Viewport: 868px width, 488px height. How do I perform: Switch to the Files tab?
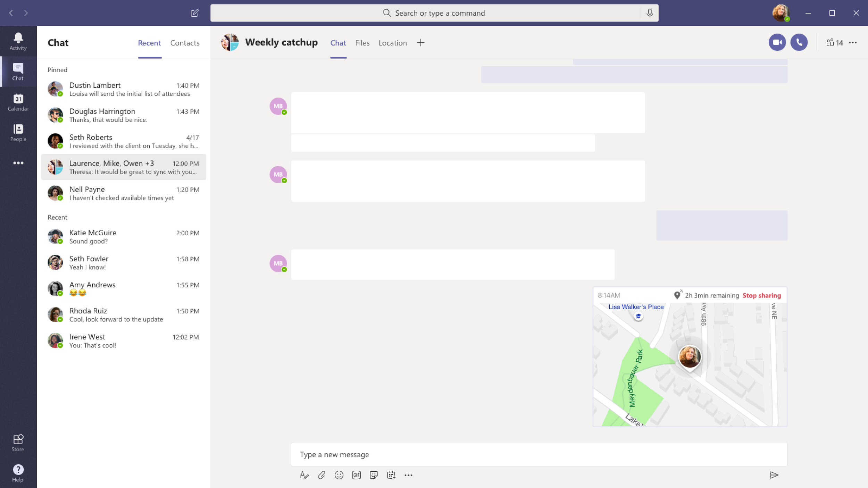click(x=362, y=42)
